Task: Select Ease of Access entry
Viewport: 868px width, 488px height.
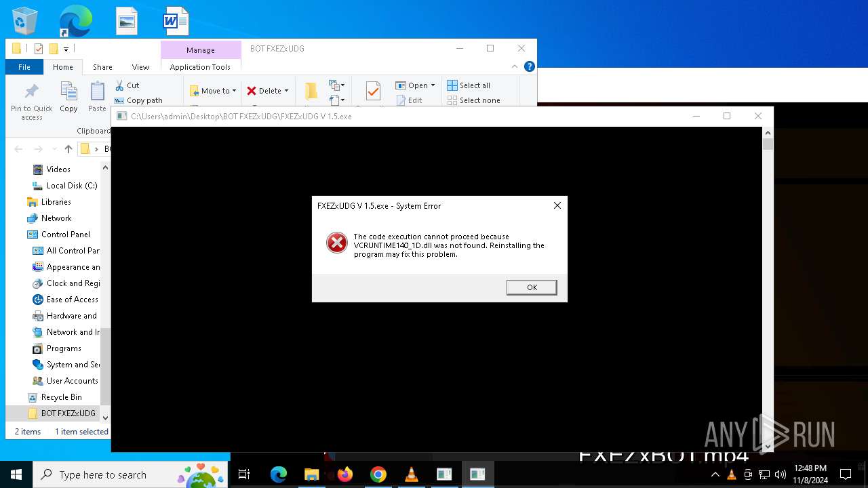Action: pos(66,300)
